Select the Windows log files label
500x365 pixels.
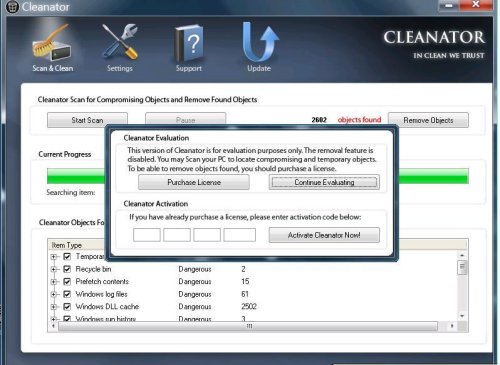pos(101,294)
